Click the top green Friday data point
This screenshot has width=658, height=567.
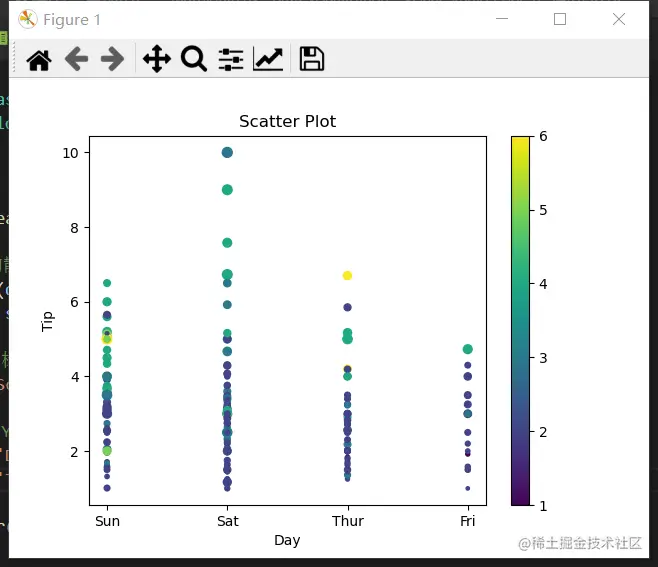tap(467, 349)
